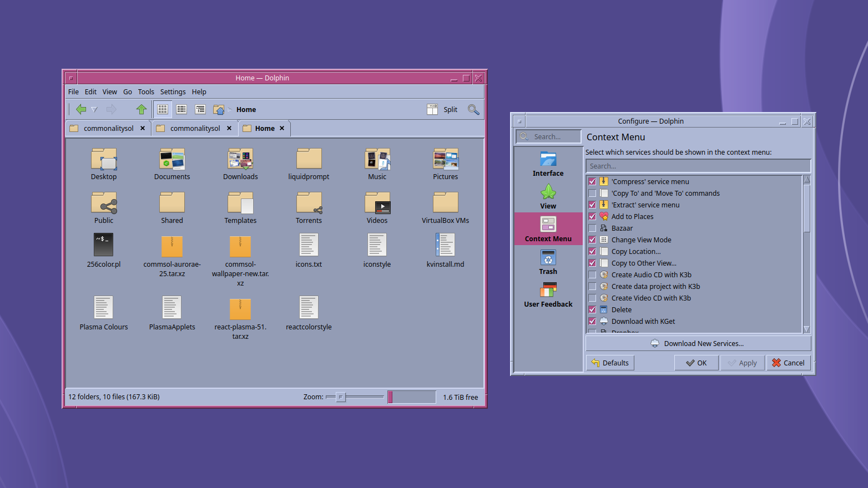Open the Interface settings page
The image size is (868, 488).
[x=548, y=164]
